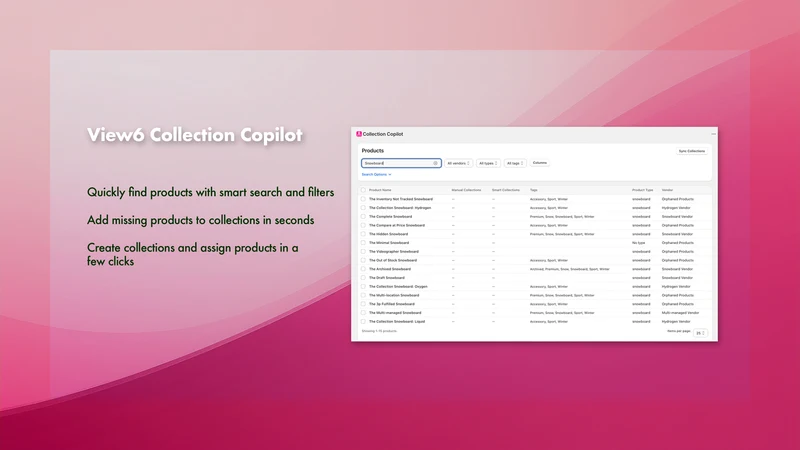Check The Out of Stock Snowboard row

click(x=363, y=260)
